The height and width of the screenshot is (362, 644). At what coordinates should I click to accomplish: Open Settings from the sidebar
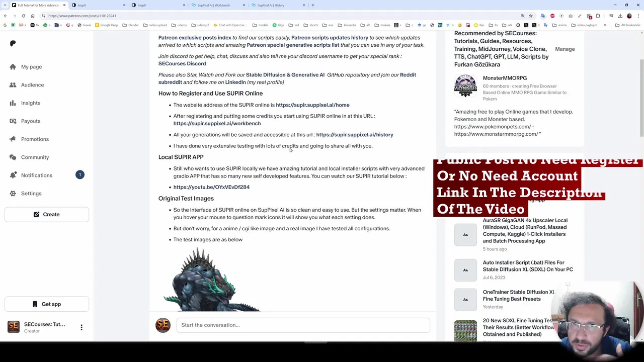pyautogui.click(x=31, y=194)
